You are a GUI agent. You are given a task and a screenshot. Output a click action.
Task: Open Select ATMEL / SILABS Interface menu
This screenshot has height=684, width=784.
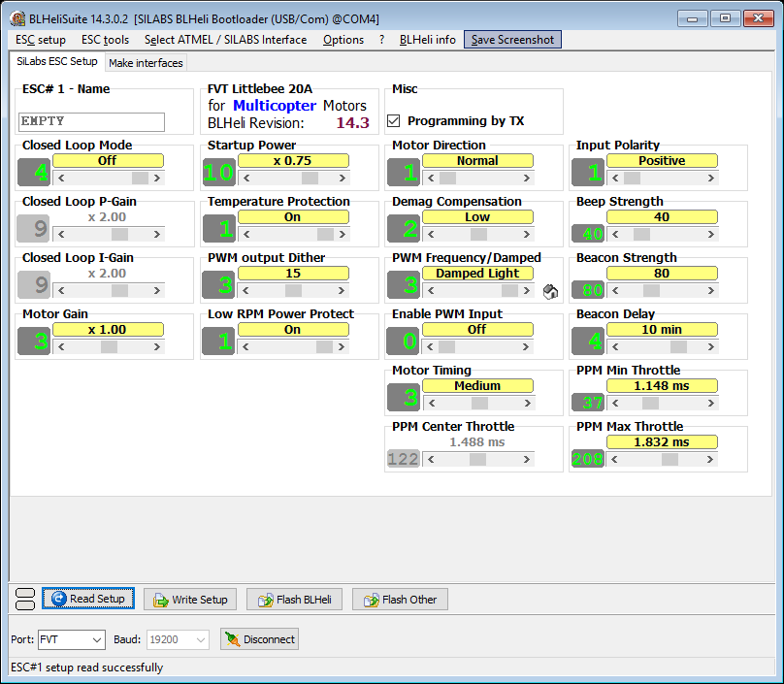(x=225, y=40)
